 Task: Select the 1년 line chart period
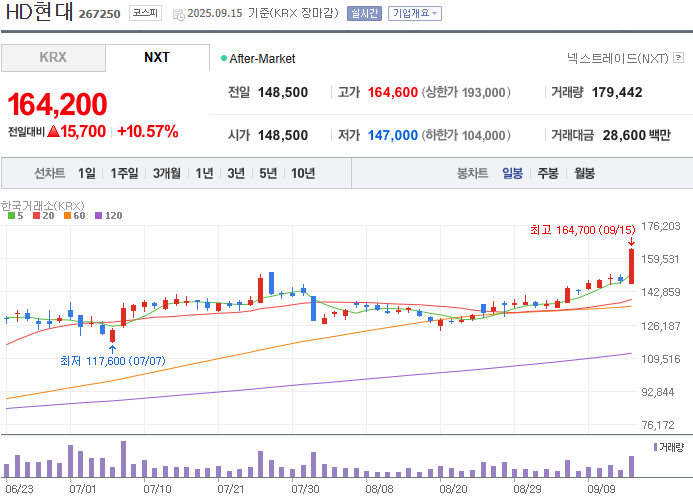(204, 173)
